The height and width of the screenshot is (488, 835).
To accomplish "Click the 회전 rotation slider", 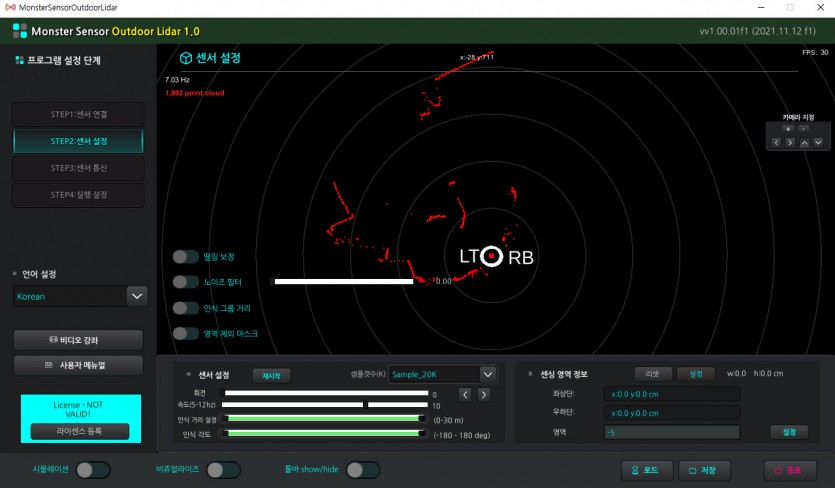I will (x=326, y=393).
